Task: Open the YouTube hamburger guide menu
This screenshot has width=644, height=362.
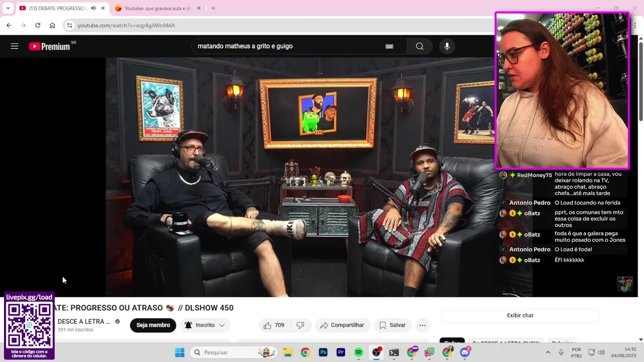Action: point(15,46)
